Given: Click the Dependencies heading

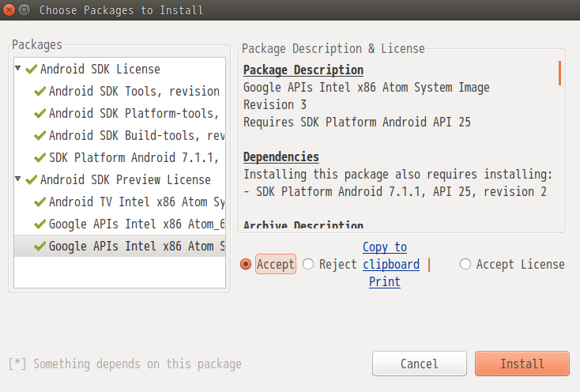Looking at the screenshot, I should [281, 156].
